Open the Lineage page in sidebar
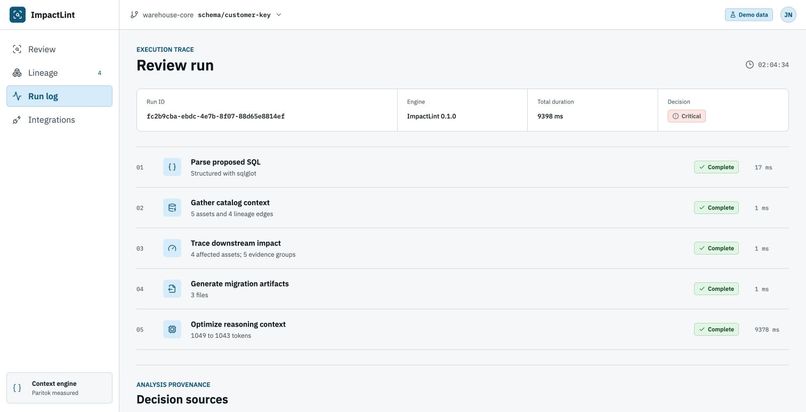 coord(59,73)
